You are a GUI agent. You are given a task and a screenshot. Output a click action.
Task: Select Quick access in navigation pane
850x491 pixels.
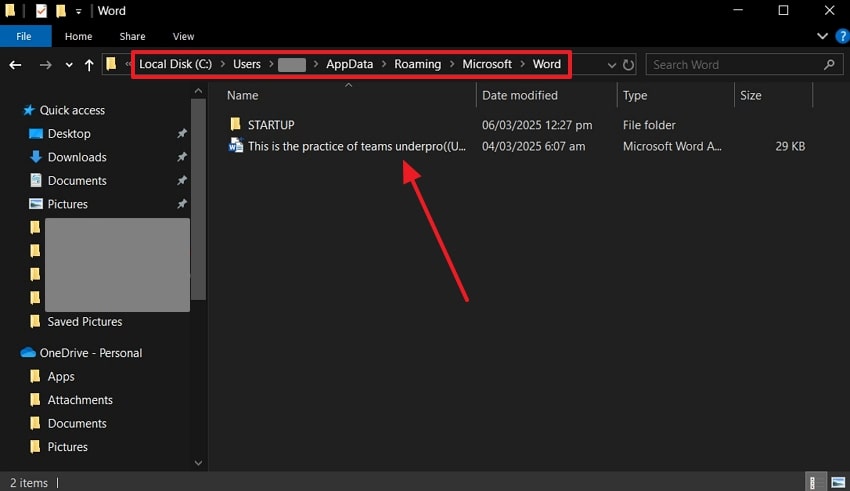coord(72,110)
